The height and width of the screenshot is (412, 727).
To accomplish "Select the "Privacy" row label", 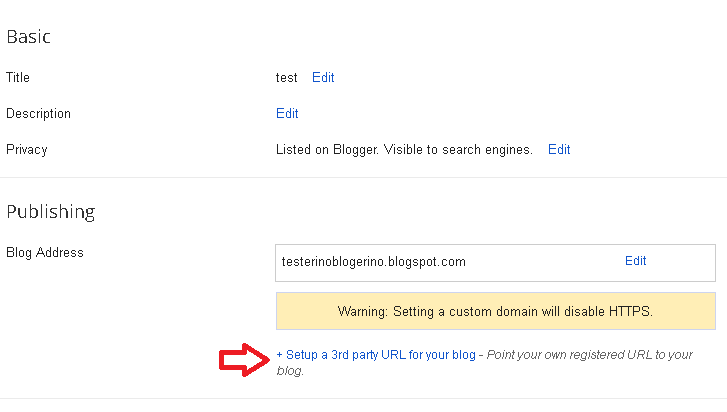I will click(27, 149).
